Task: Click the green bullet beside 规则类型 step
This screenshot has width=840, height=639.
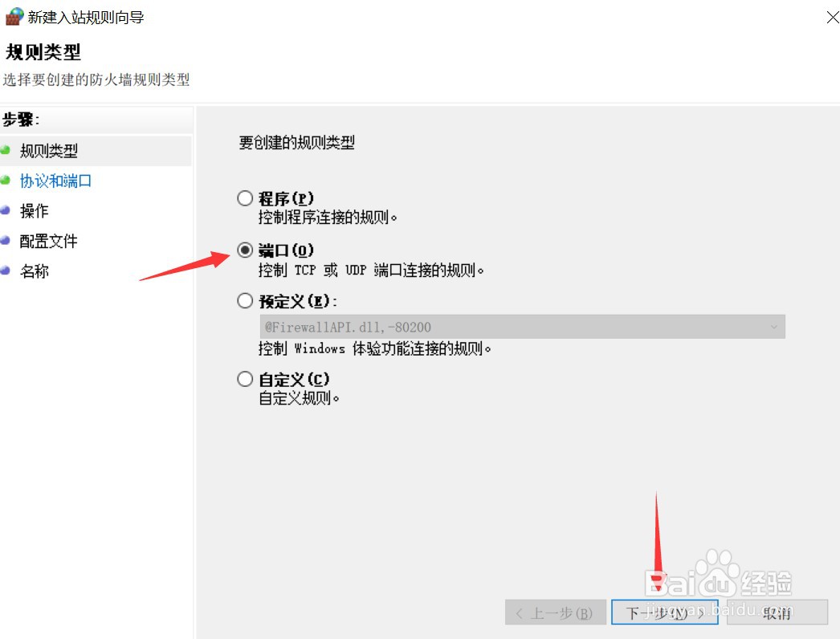Action: 6,150
